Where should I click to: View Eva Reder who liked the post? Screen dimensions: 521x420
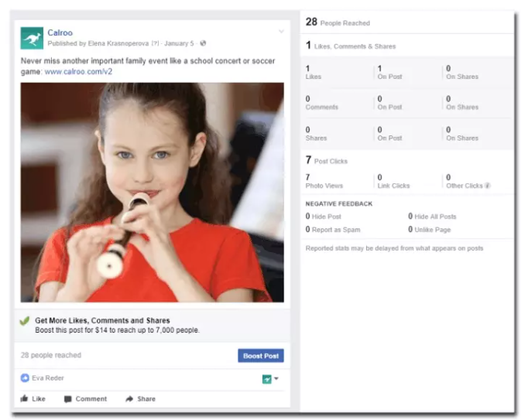pos(48,378)
